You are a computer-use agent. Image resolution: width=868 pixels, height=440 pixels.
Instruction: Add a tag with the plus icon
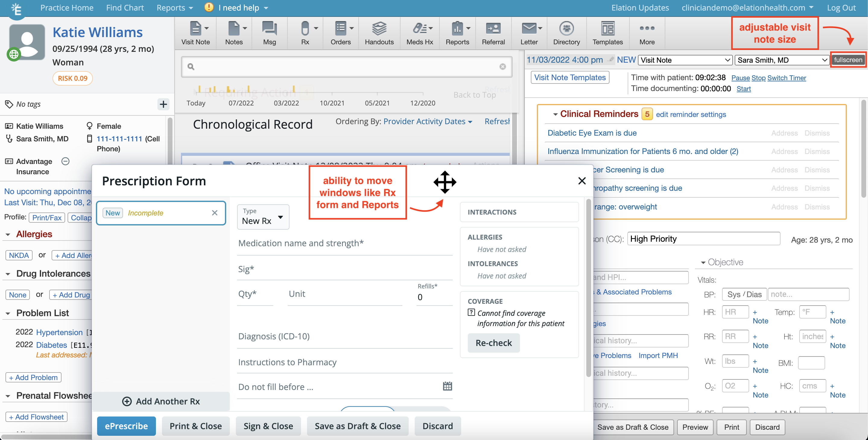pos(163,104)
